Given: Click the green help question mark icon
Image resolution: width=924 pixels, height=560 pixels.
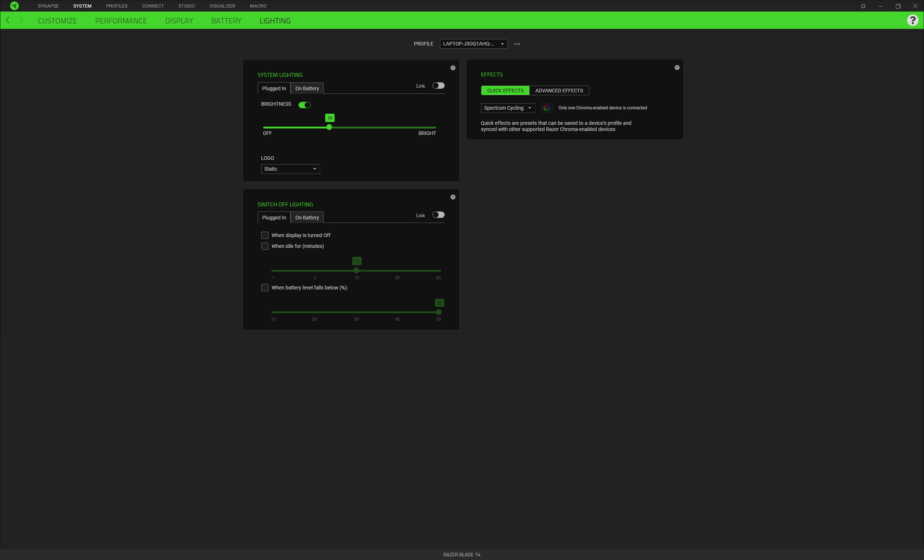Looking at the screenshot, I should coord(912,20).
